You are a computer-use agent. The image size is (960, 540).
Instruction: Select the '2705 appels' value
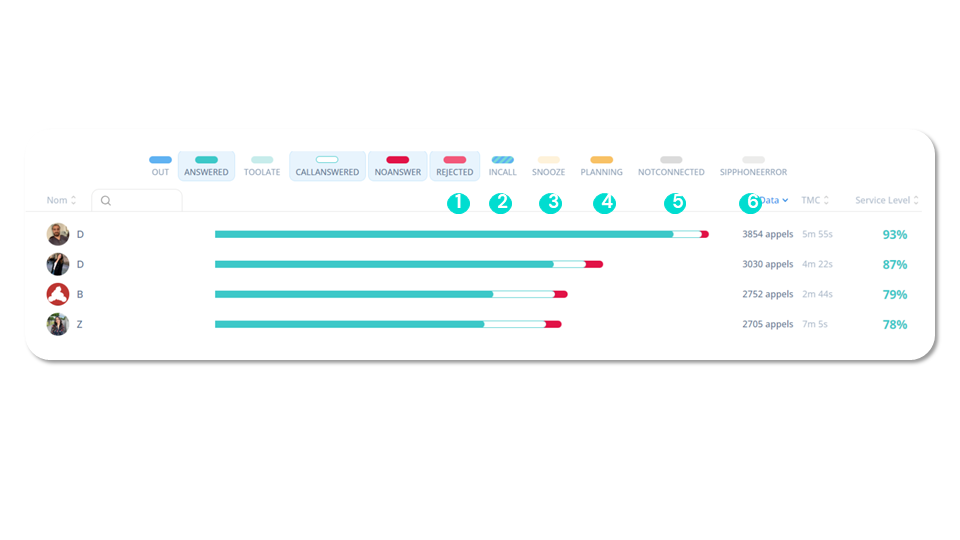(768, 324)
